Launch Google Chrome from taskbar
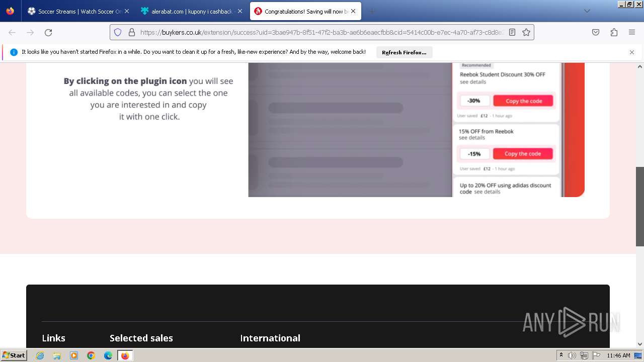The width and height of the screenshot is (644, 362). tap(91, 355)
